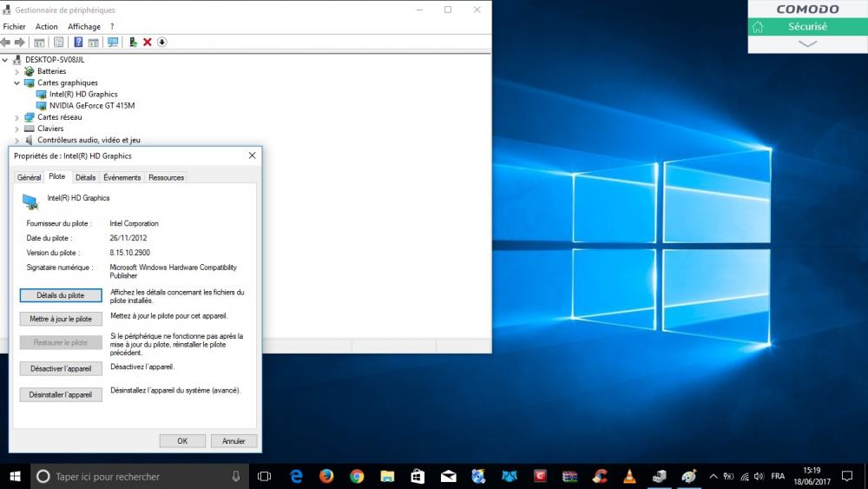
Task: Open the Affichage menu
Action: coord(84,27)
